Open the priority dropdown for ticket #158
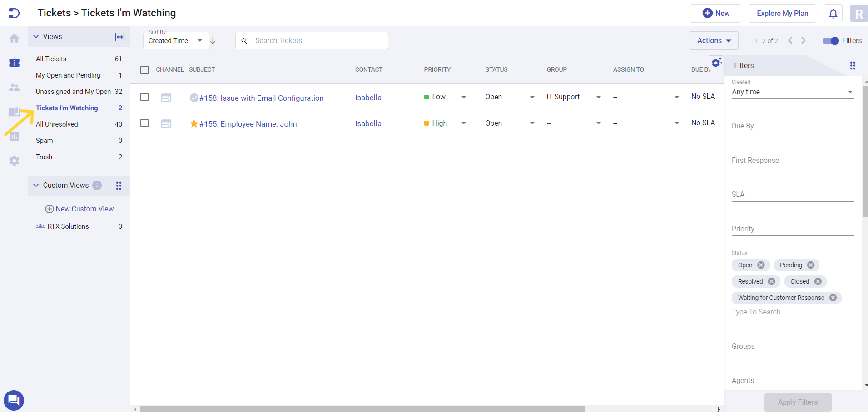 (463, 97)
